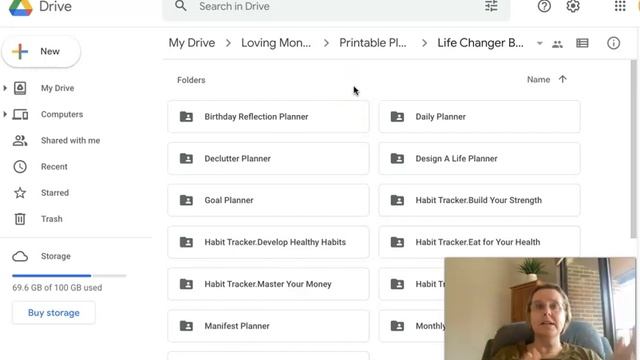Select Habit Tracker.Eat for Your Health folder
Image resolution: width=640 pixels, height=360 pixels.
[479, 242]
